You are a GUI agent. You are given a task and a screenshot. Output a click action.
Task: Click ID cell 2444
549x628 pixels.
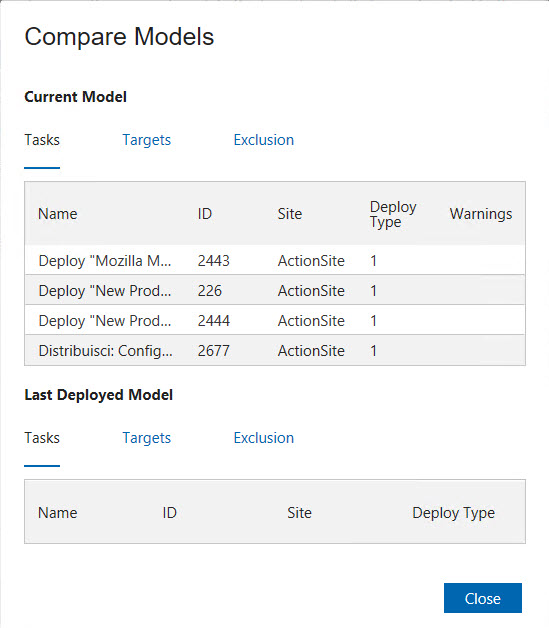(x=213, y=321)
